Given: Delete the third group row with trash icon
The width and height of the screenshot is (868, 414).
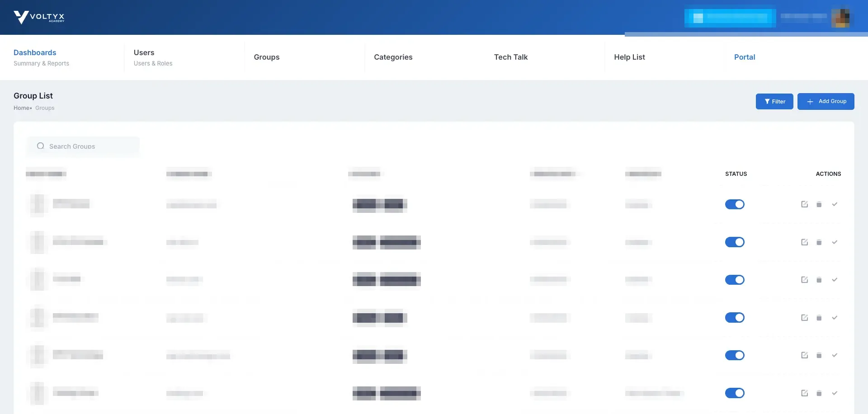Looking at the screenshot, I should pos(819,280).
